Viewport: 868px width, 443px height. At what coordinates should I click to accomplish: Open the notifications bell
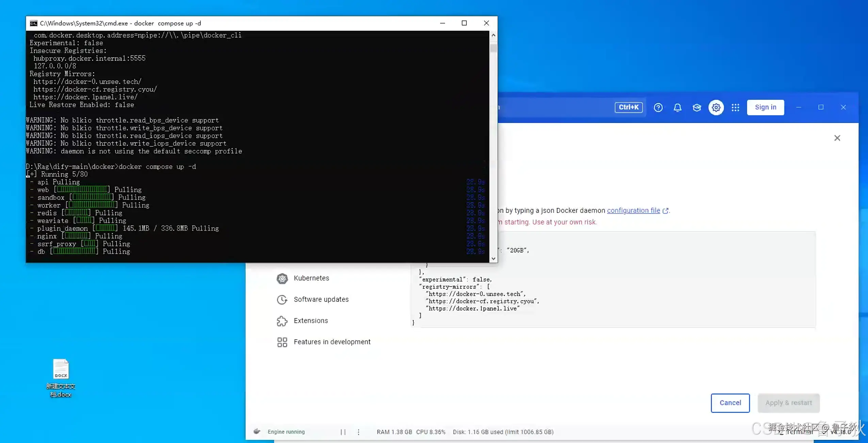pyautogui.click(x=677, y=108)
